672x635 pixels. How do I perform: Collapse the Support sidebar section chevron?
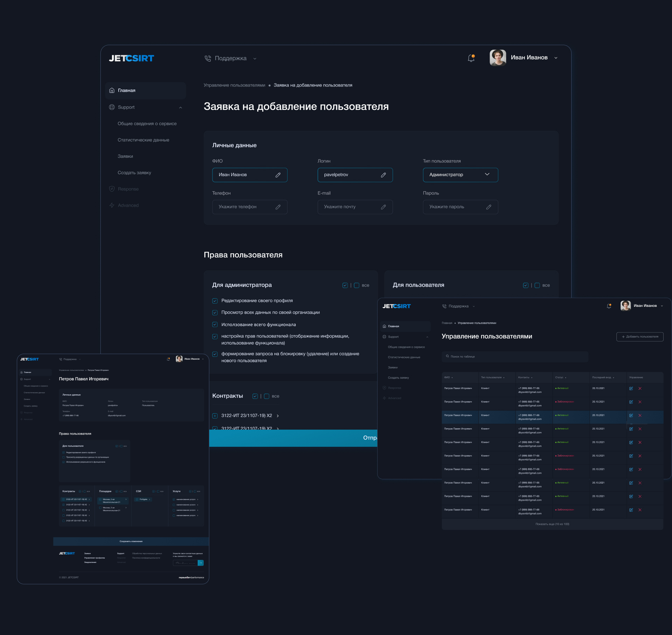(x=181, y=107)
